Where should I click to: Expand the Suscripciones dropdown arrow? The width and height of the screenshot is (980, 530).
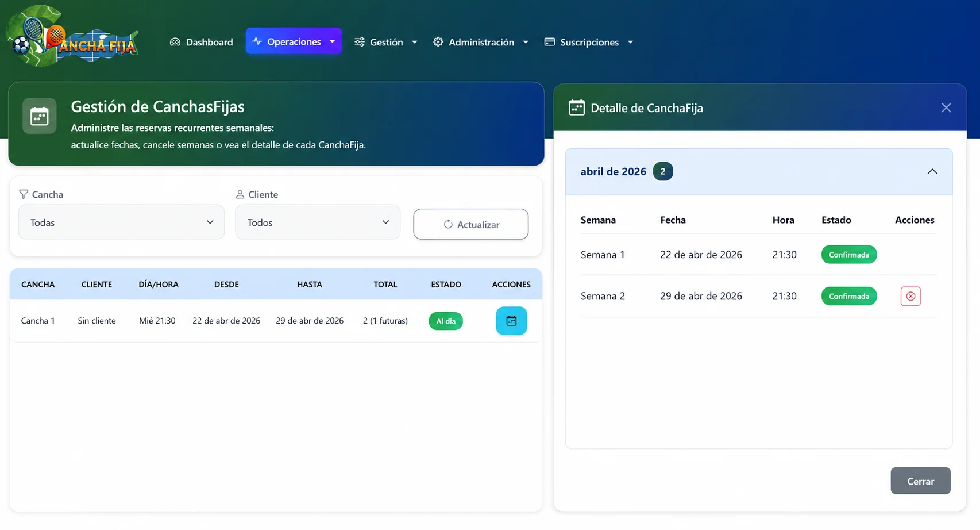(630, 42)
